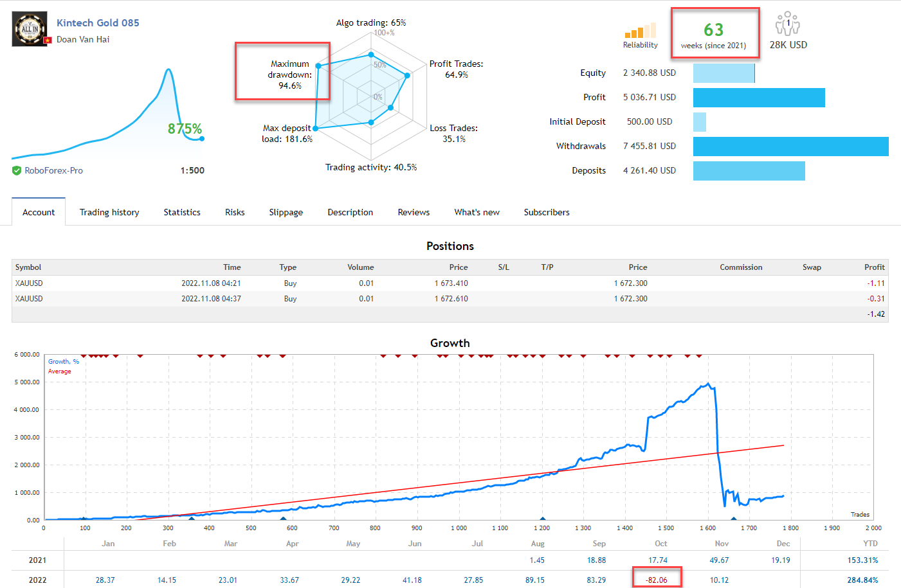
Task: Click the Loss Trades 35.1% label
Action: click(x=453, y=134)
